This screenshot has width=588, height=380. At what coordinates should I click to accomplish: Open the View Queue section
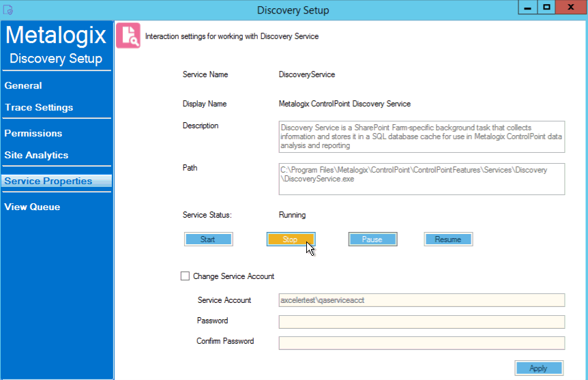(x=32, y=207)
